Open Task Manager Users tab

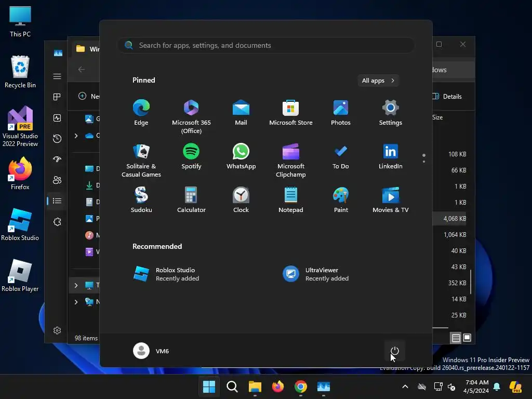pos(57,180)
